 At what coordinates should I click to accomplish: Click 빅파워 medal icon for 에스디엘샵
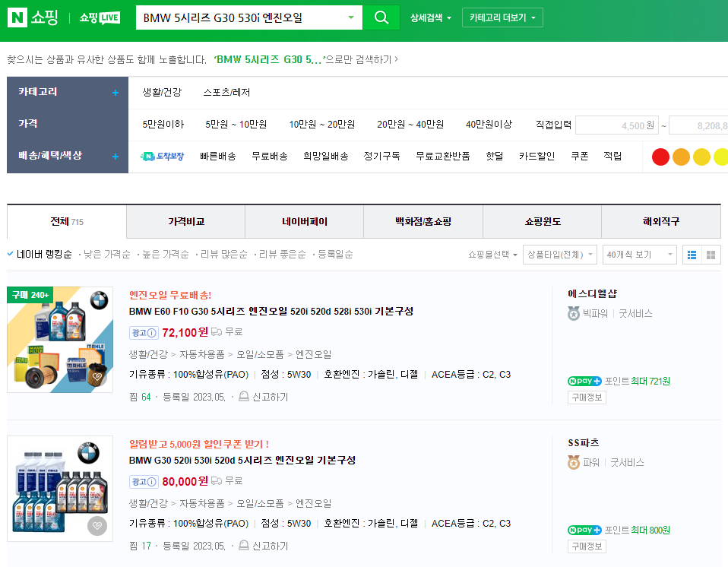coord(574,313)
